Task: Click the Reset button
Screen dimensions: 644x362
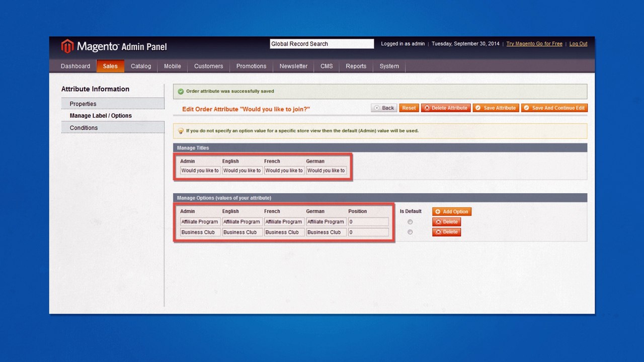Action: [409, 108]
